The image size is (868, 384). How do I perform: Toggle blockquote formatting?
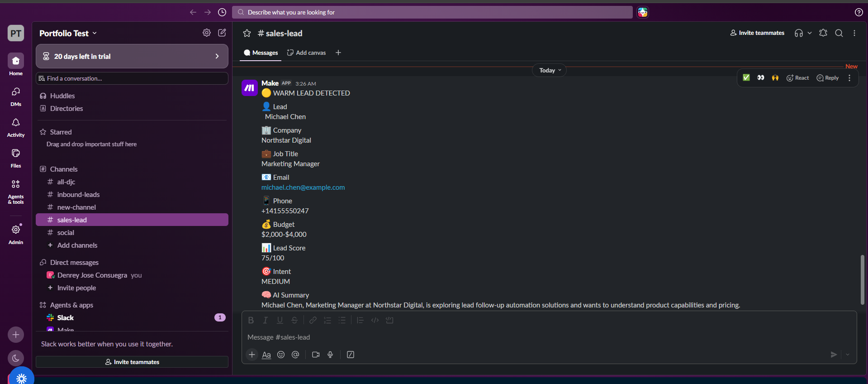(x=360, y=320)
